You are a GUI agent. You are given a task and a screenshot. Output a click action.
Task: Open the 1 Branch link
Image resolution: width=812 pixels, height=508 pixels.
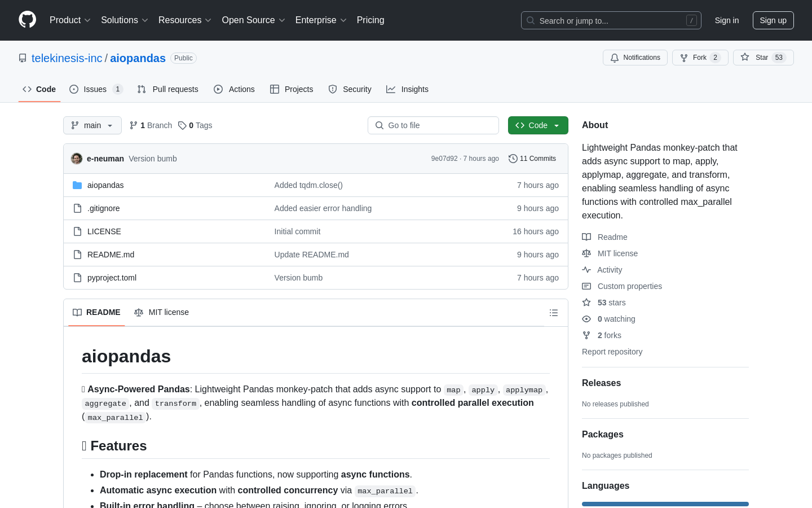click(151, 125)
